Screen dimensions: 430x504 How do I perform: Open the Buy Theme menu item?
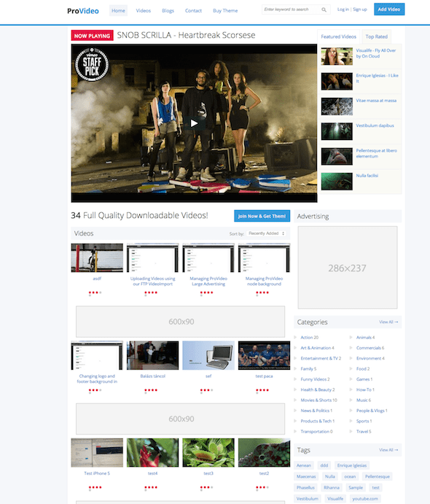tap(225, 11)
